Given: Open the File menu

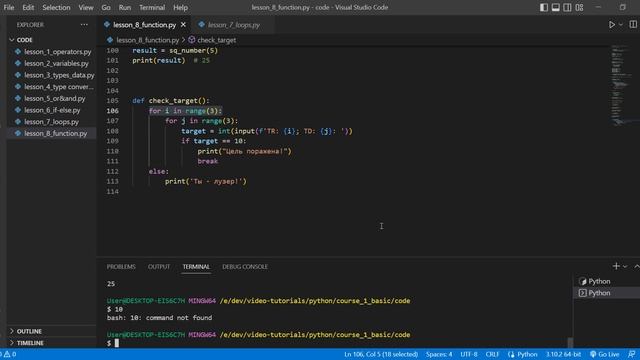Looking at the screenshot, I should coord(9,7).
